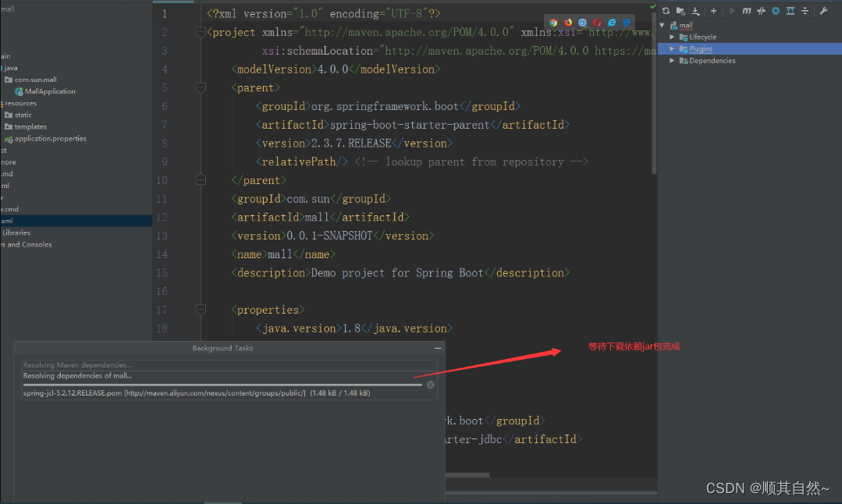Screen dimensions: 842x504
Task: Collapse all nodes using the Maven panel icon
Action: pyautogui.click(x=805, y=10)
